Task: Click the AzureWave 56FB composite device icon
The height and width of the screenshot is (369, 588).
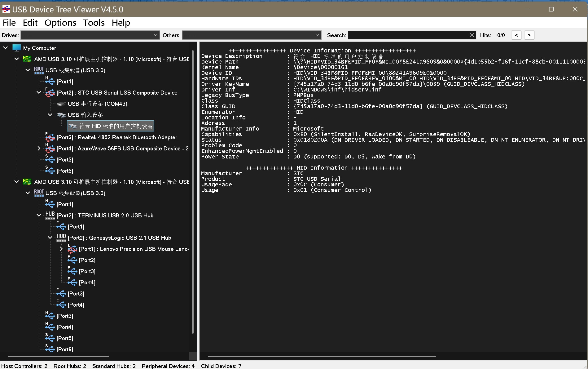Action: click(x=50, y=148)
